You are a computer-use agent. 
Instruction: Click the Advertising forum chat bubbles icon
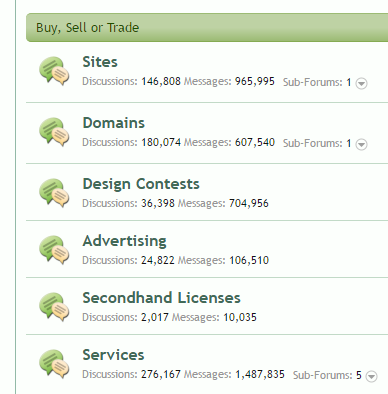pos(54,250)
